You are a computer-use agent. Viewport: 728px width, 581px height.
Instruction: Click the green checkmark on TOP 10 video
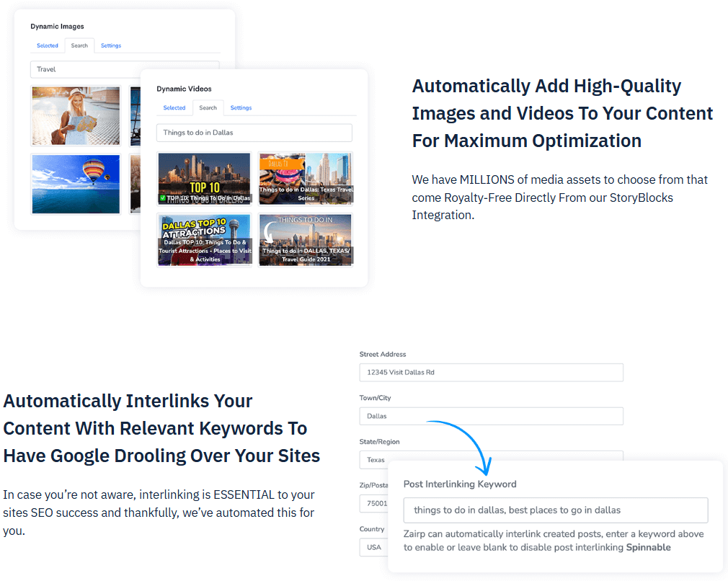click(162, 198)
